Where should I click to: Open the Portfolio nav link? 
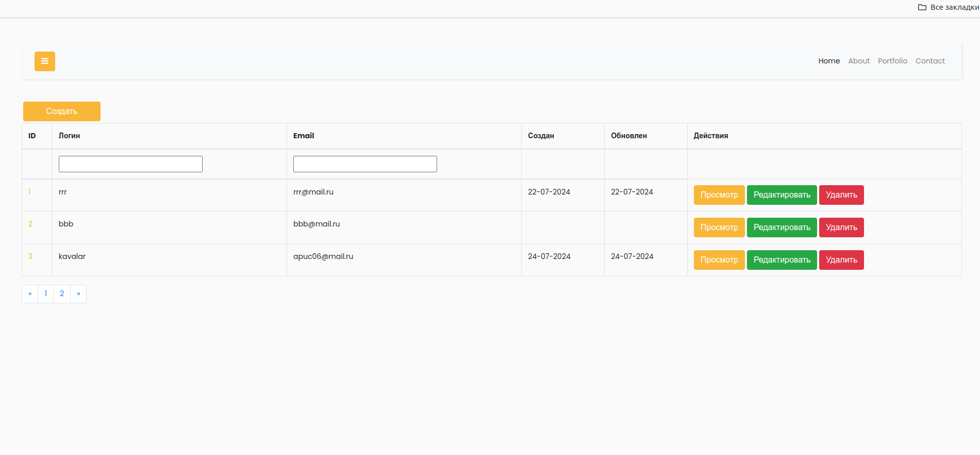[x=892, y=61]
